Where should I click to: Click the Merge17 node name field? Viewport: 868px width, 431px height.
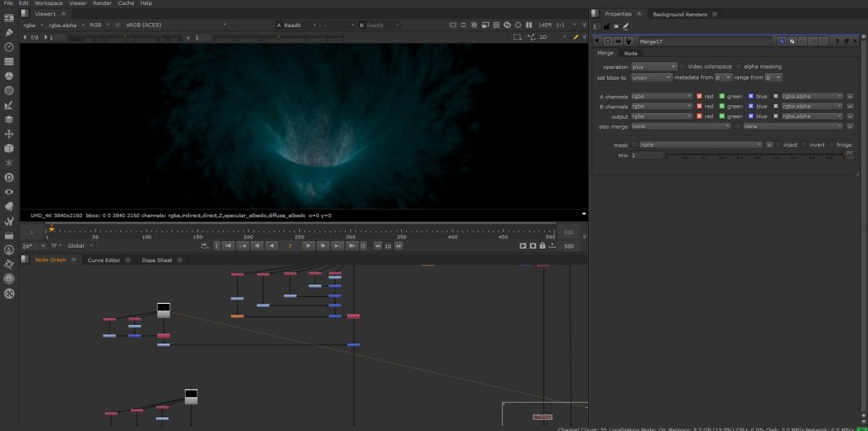pos(704,42)
